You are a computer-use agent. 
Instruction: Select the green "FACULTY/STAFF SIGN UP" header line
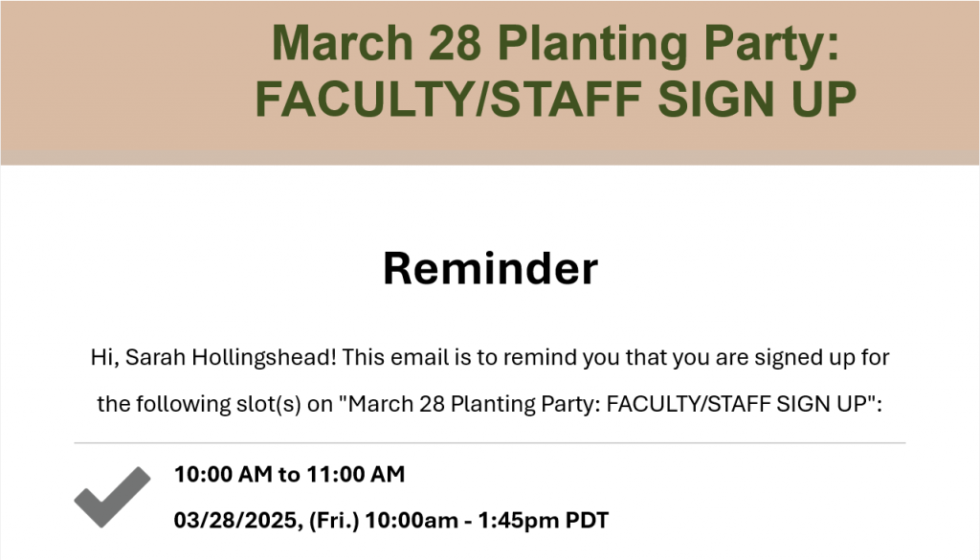pyautogui.click(x=556, y=99)
